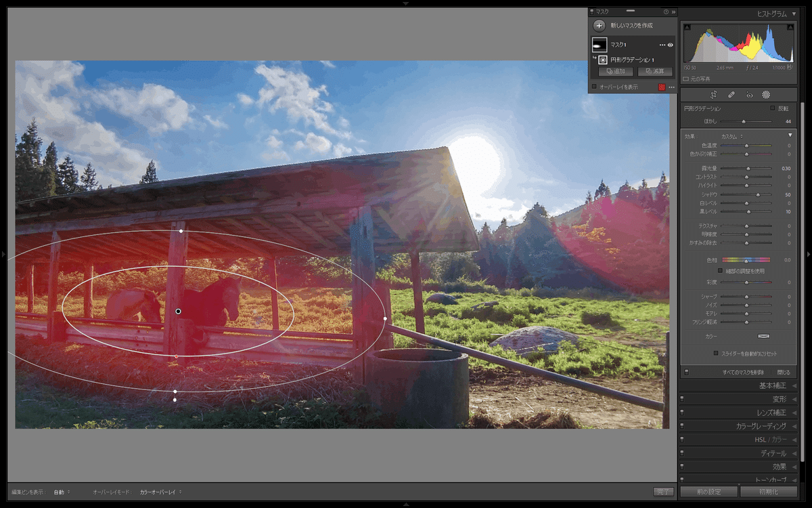812x508 pixels.
Task: Open マスク1 three-dot options menu
Action: (x=662, y=45)
